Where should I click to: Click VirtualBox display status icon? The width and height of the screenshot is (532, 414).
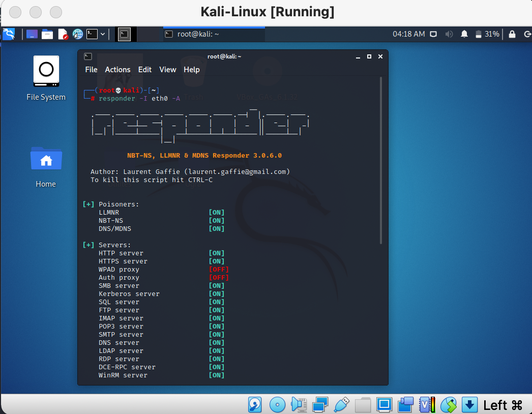384,404
